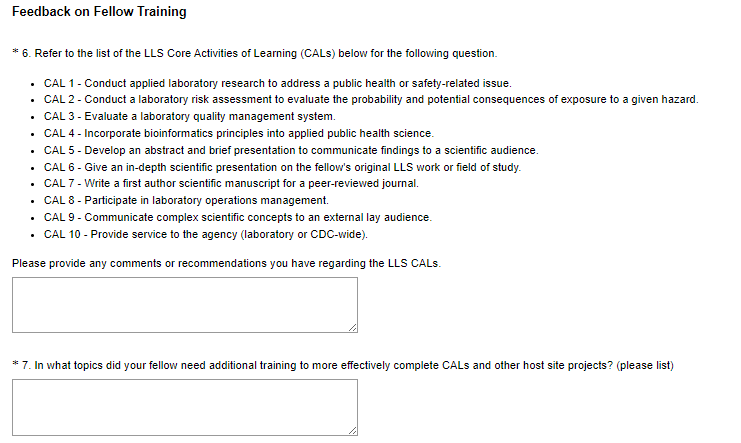Image resolution: width=741 pixels, height=443 pixels.
Task: Click resize handle of CALs comments box
Action: pos(353,327)
